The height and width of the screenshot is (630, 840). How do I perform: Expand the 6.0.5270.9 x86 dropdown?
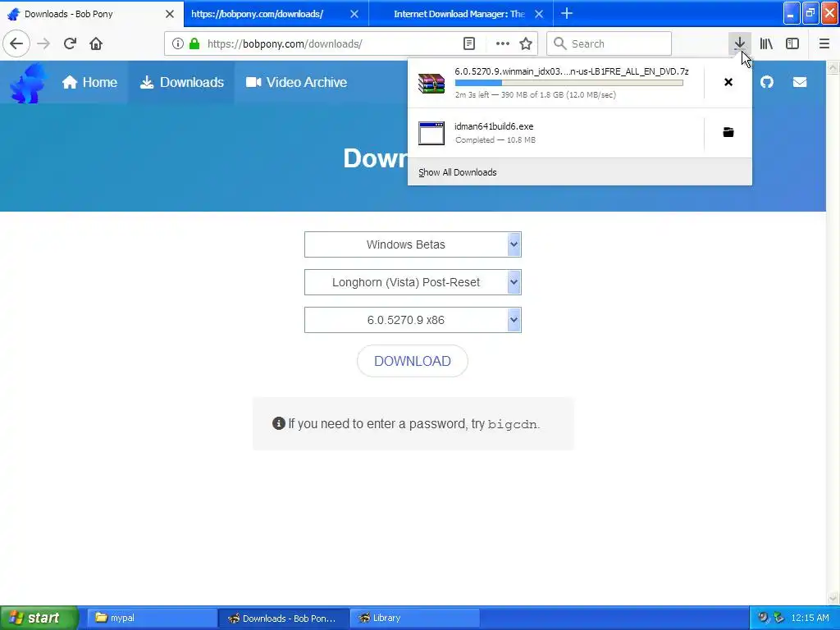413,320
